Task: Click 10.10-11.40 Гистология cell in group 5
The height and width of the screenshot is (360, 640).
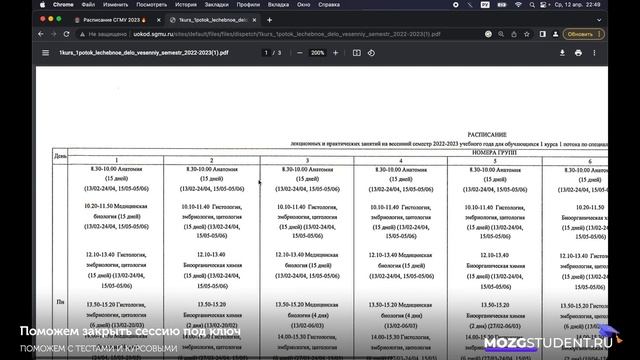Action: pos(495,212)
